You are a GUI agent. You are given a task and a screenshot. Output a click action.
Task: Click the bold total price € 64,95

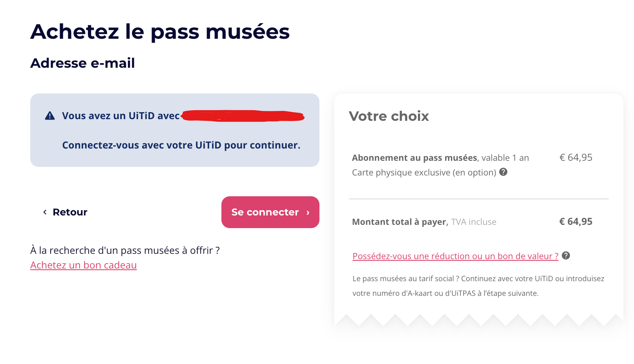pos(576,222)
